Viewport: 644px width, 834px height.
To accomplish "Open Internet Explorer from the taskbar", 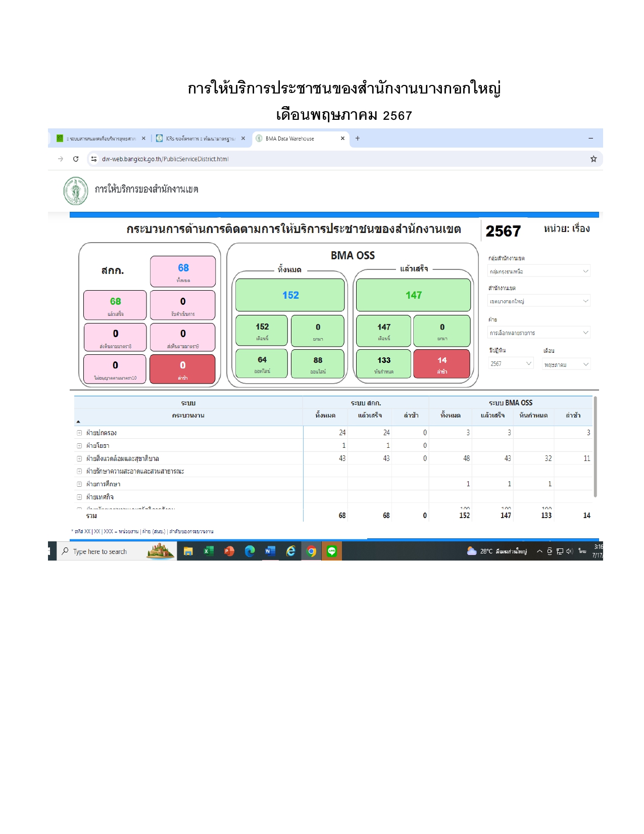I will coord(291,551).
